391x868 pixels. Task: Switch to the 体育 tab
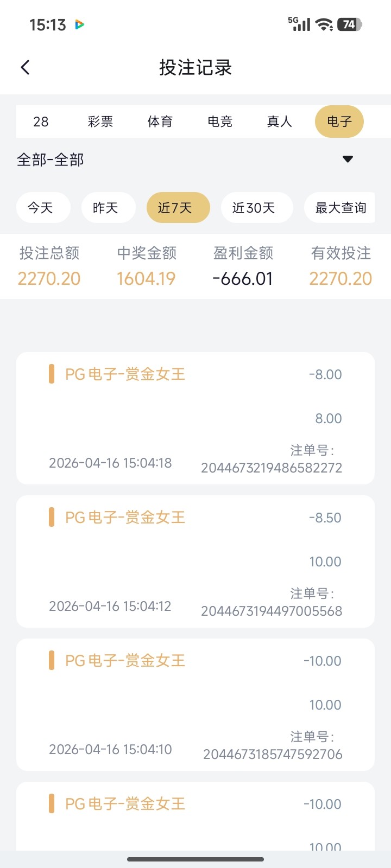pos(160,122)
